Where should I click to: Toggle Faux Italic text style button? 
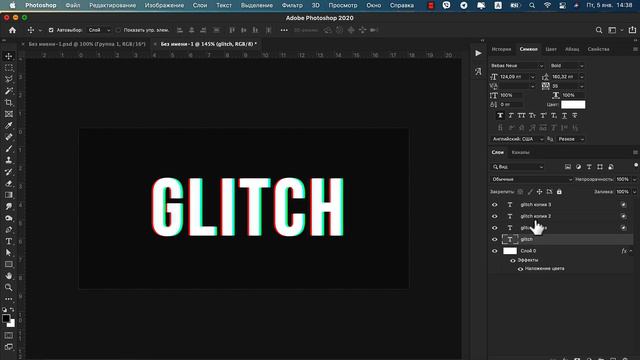[x=511, y=116]
